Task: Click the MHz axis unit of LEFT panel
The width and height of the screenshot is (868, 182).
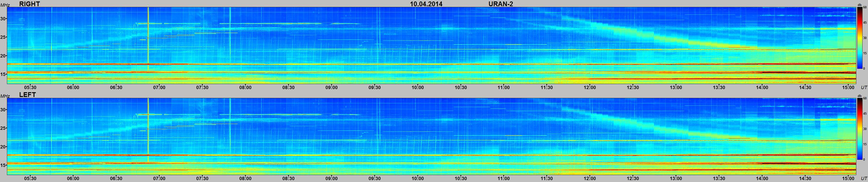Action: coord(5,96)
